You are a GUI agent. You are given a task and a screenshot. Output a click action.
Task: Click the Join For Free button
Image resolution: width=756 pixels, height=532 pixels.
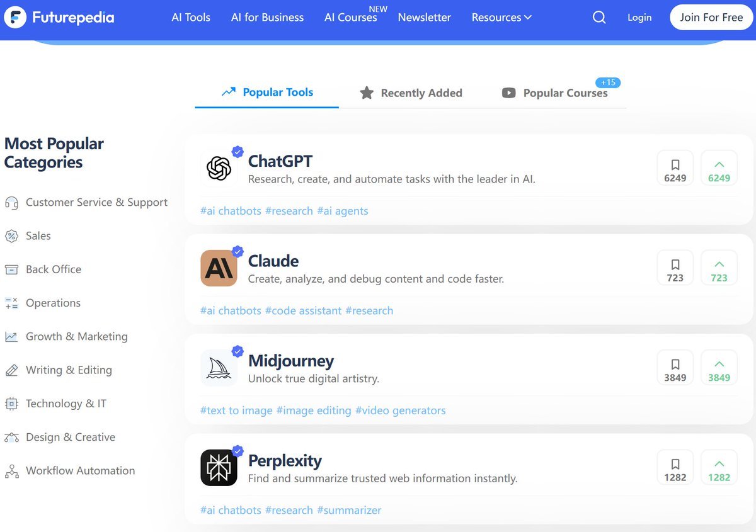711,18
